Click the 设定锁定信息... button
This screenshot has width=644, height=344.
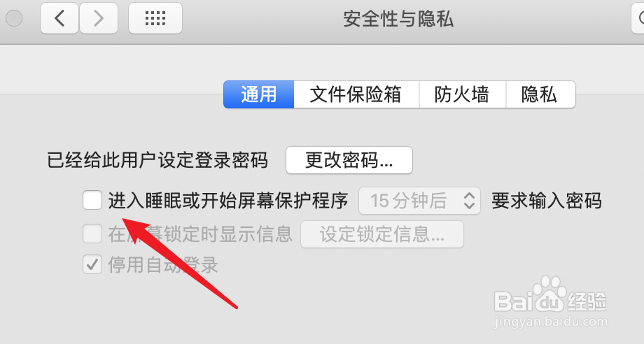pos(382,234)
